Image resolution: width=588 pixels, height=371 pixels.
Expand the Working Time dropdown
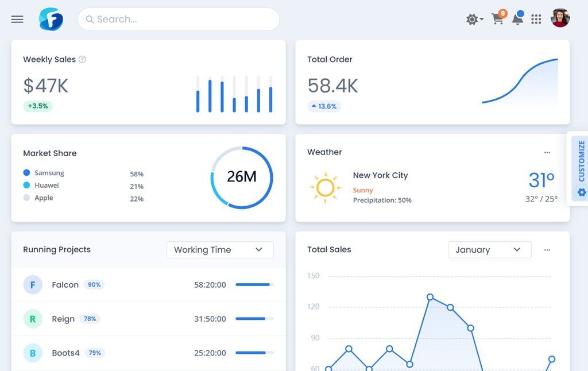[220, 250]
